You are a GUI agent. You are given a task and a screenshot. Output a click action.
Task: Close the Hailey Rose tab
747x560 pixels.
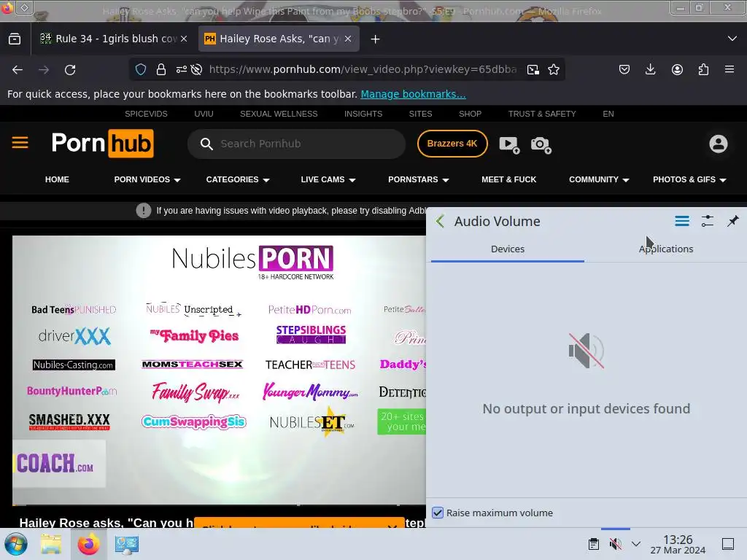tap(348, 39)
